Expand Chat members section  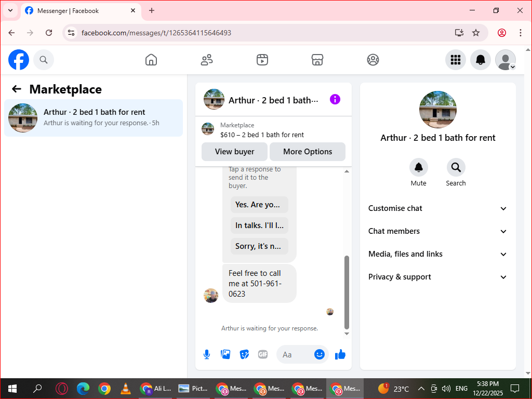pos(437,231)
